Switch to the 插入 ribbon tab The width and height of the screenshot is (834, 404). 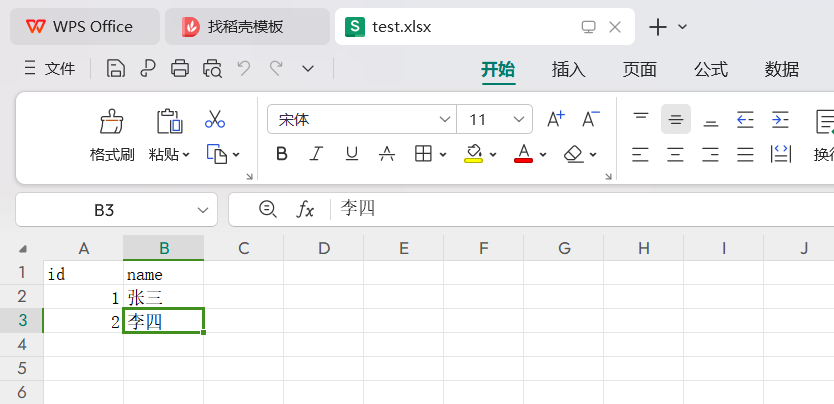(x=568, y=69)
